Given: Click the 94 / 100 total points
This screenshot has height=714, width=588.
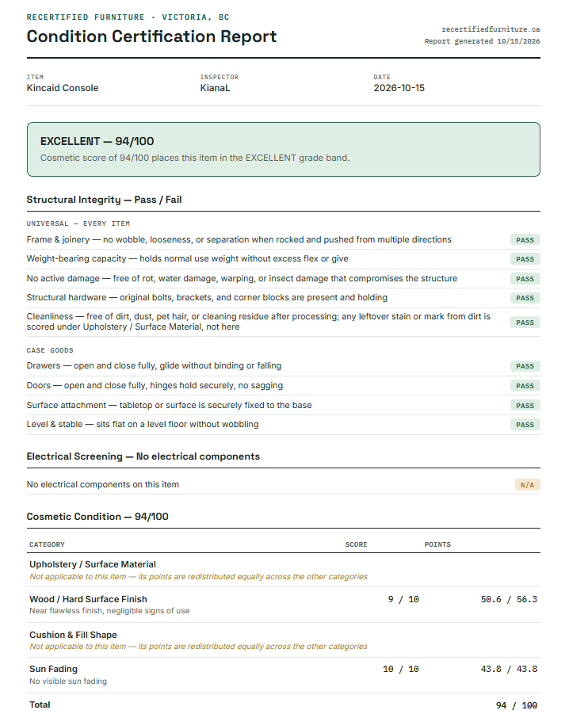Looking at the screenshot, I should click(x=517, y=705).
